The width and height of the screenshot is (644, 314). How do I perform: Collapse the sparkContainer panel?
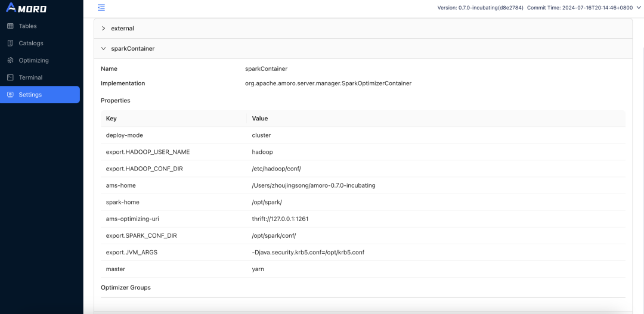point(103,49)
